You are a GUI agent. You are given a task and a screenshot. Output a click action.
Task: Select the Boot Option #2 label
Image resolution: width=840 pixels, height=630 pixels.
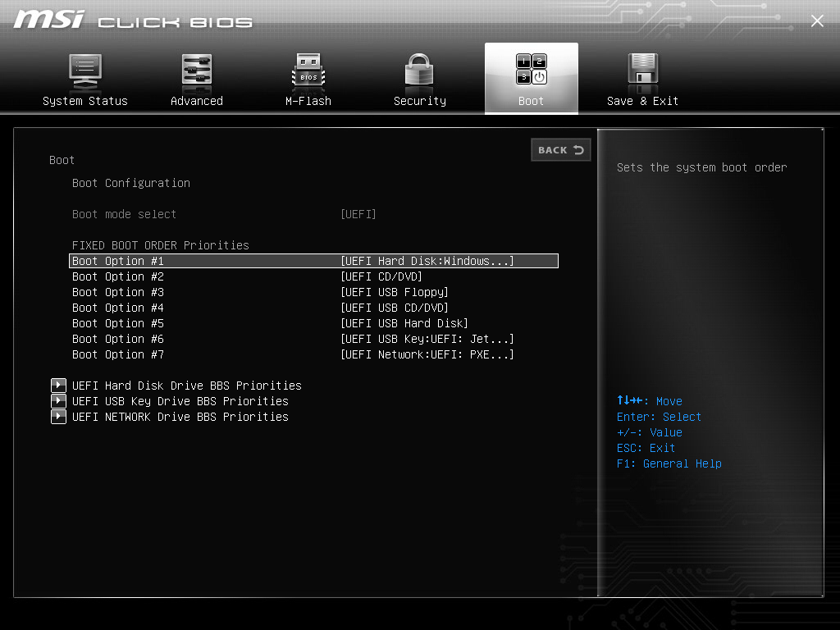(118, 276)
